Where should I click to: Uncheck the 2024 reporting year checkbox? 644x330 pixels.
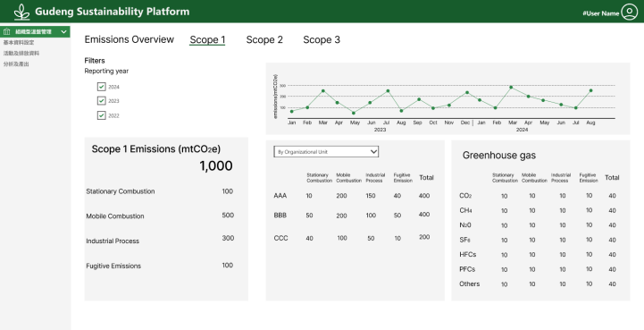pos(102,87)
